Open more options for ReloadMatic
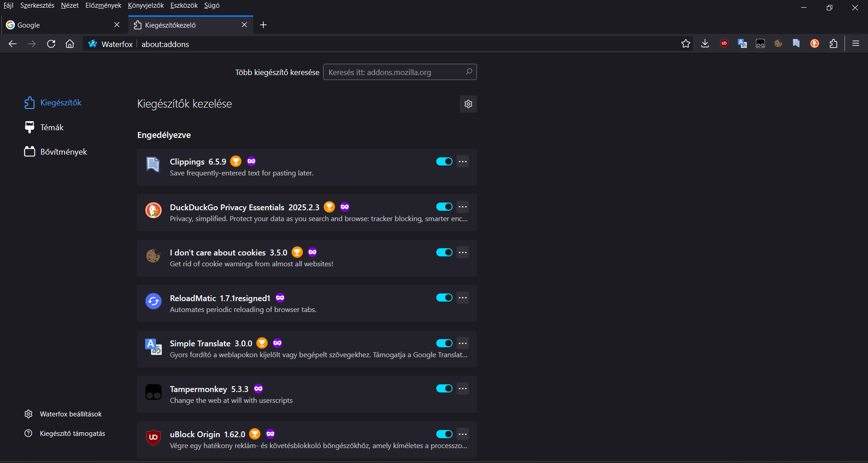 [x=462, y=298]
